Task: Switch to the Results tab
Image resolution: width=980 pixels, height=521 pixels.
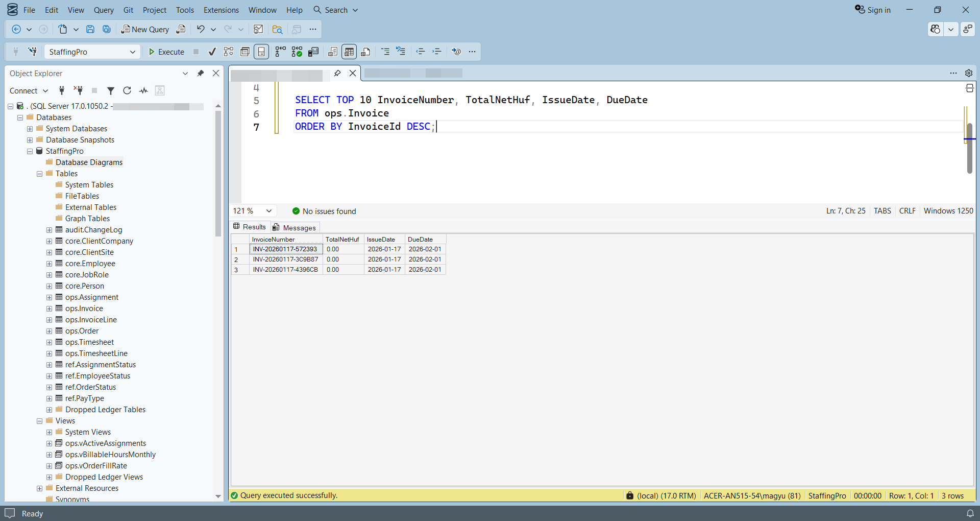Action: (x=250, y=227)
